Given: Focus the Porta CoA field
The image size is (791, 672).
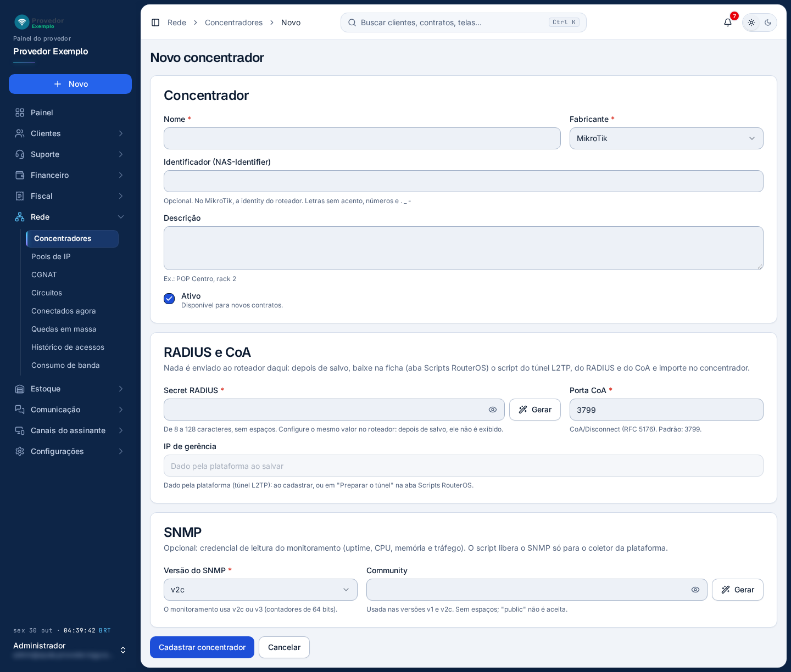Looking at the screenshot, I should (666, 410).
